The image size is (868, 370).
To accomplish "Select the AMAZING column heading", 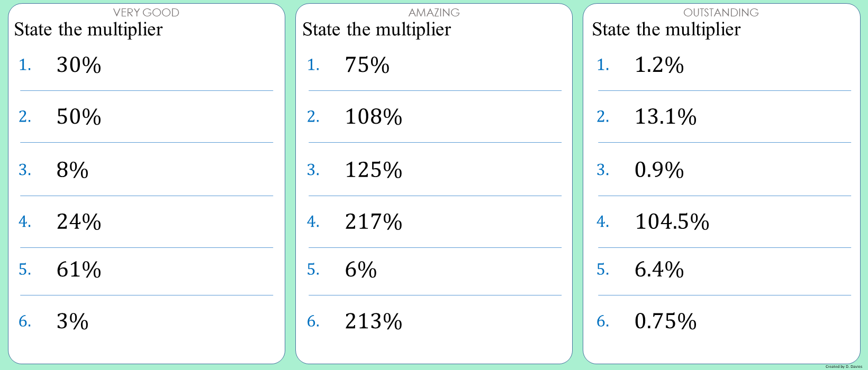I will [434, 13].
